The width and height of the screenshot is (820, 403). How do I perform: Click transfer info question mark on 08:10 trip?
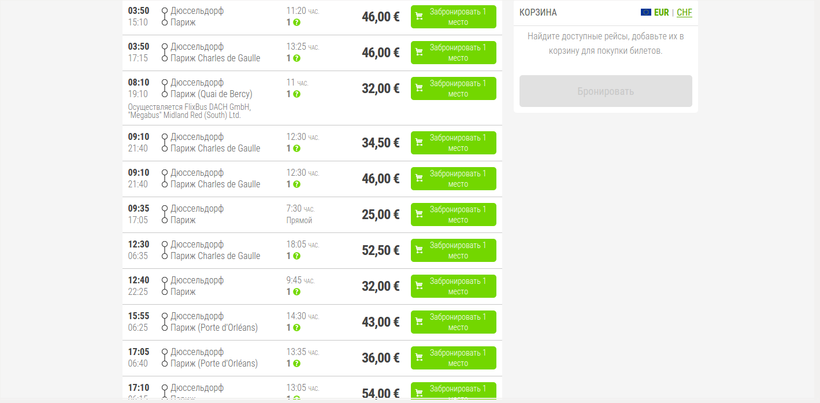point(297,94)
